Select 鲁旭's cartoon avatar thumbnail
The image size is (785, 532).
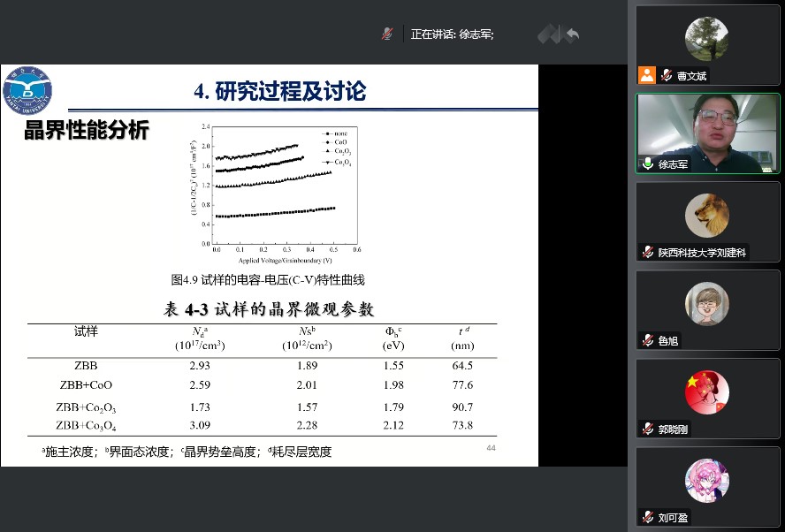coord(706,303)
